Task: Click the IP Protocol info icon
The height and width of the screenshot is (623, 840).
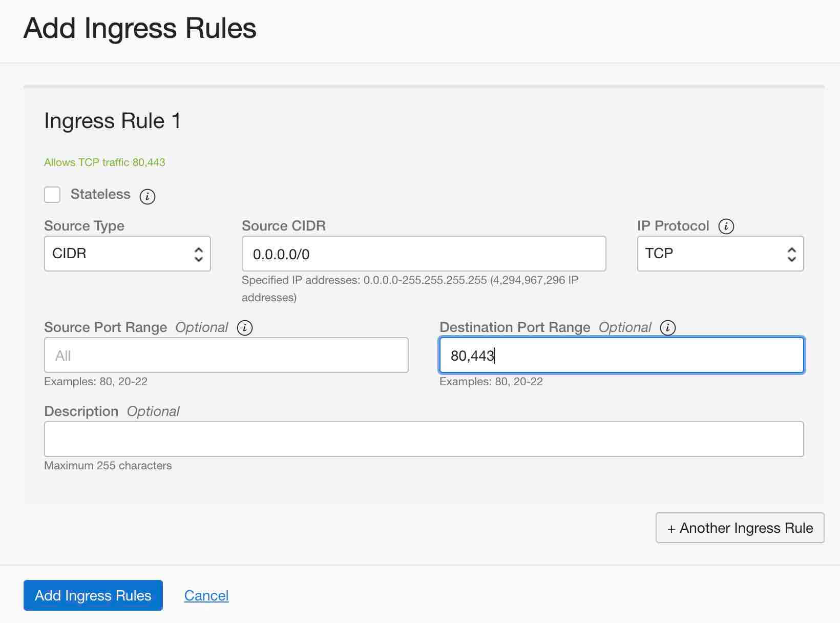Action: [726, 226]
